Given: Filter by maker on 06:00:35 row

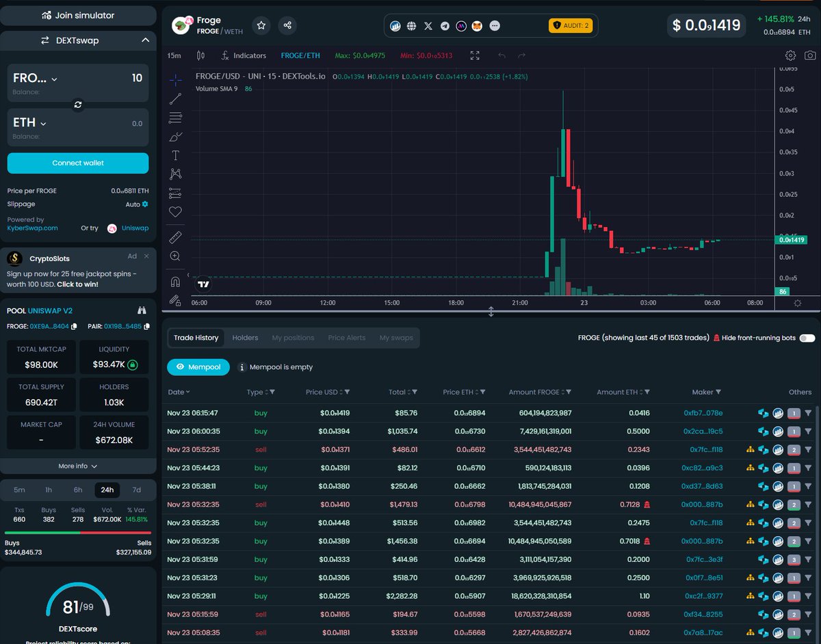Looking at the screenshot, I should (x=808, y=432).
